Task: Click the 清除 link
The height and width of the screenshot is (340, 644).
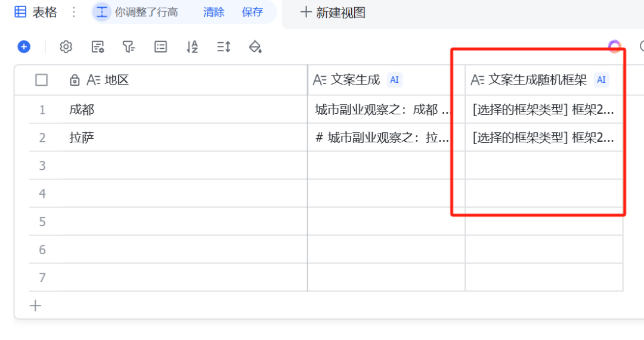Action: point(213,12)
